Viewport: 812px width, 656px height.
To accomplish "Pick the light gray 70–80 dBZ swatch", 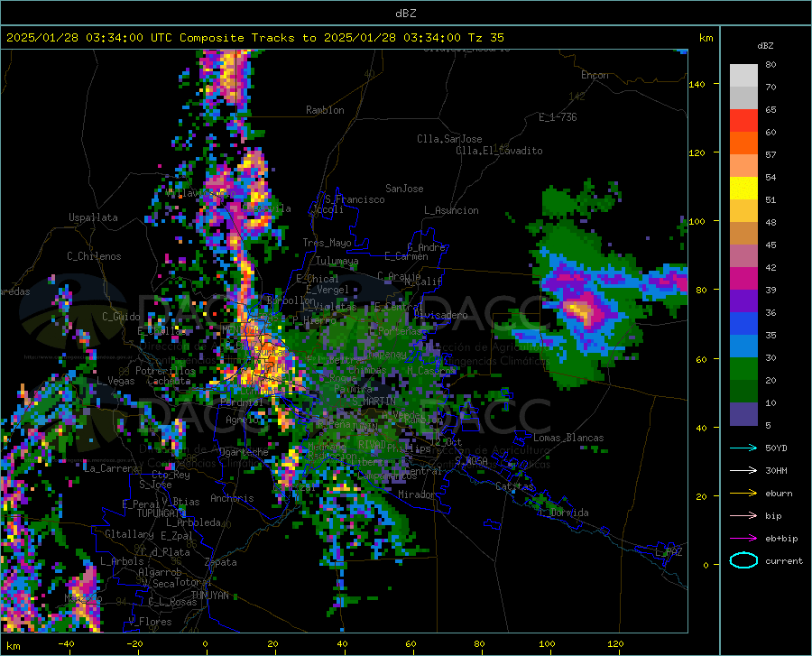I will tap(743, 76).
